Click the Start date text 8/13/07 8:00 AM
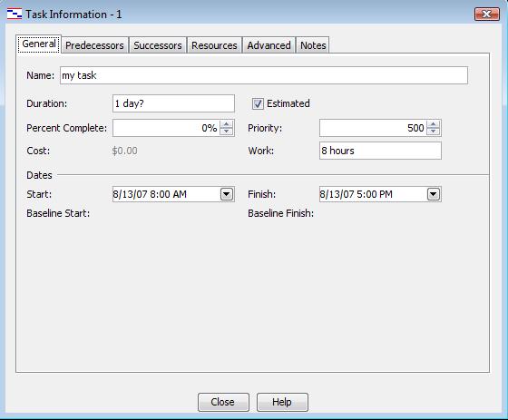 coord(150,194)
